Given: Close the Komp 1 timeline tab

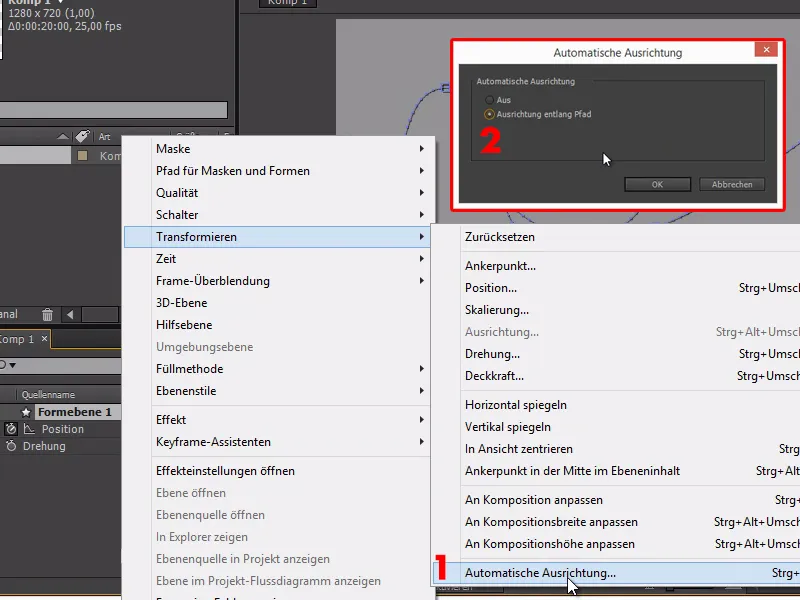Looking at the screenshot, I should pyautogui.click(x=44, y=338).
